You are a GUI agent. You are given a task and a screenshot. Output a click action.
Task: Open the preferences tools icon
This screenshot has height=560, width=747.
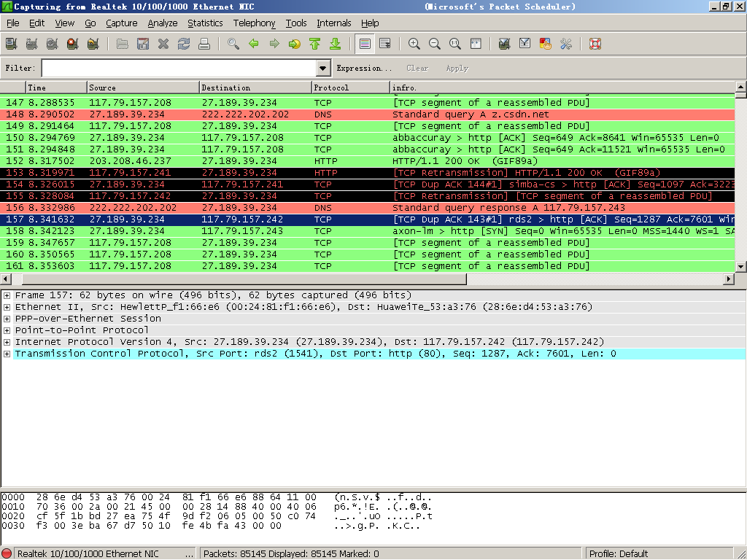pyautogui.click(x=565, y=44)
